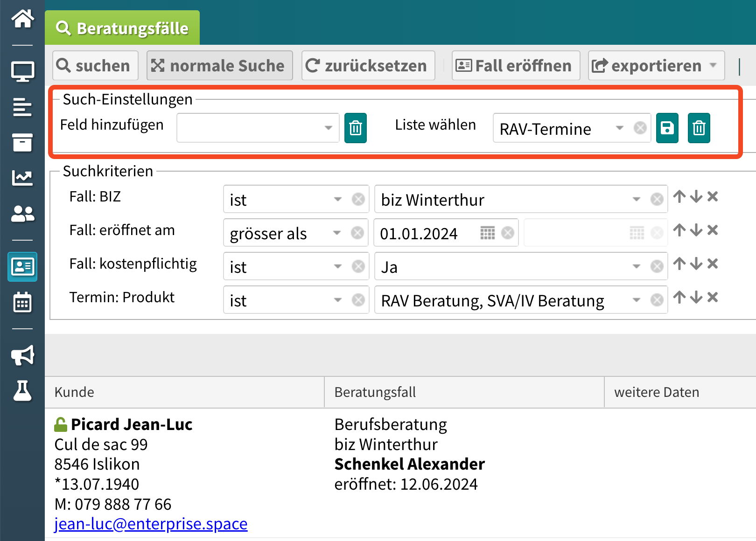Move Fall: BIZ criterion down
The height and width of the screenshot is (541, 756).
(696, 196)
